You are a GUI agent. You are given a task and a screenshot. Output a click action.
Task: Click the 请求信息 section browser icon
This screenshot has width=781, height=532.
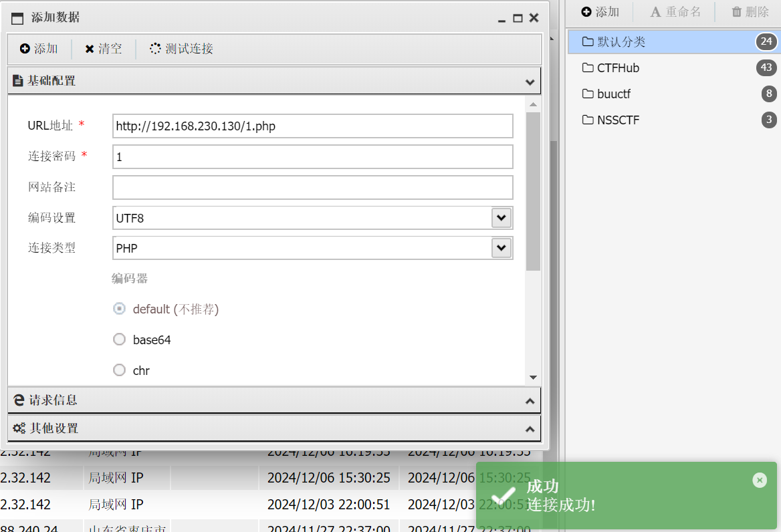click(x=19, y=400)
